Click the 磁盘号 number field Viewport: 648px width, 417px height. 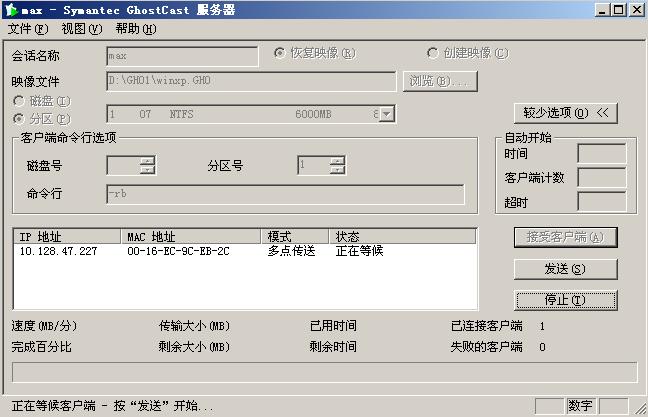click(124, 165)
